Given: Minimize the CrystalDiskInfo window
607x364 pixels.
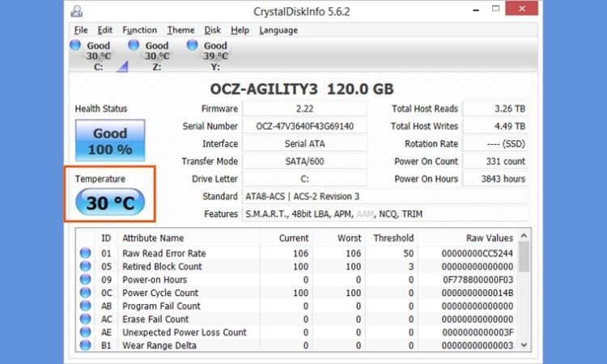Looking at the screenshot, I should click(476, 10).
